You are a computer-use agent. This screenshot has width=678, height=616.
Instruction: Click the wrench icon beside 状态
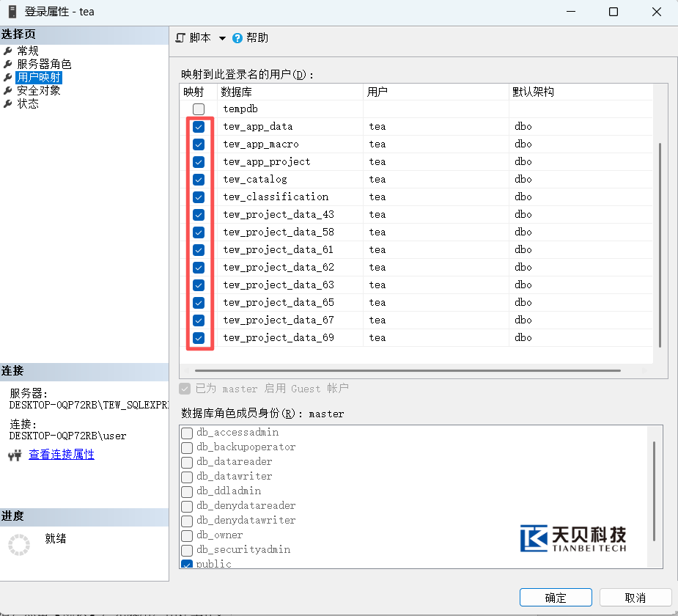[x=8, y=104]
